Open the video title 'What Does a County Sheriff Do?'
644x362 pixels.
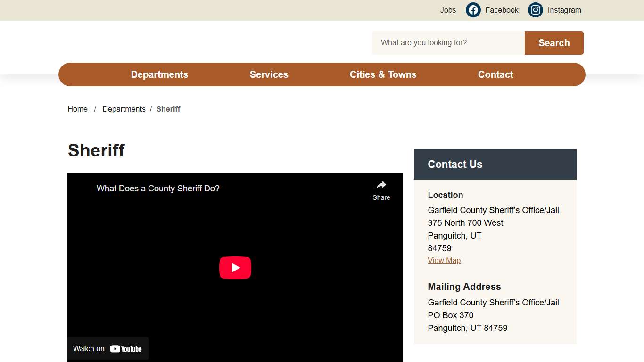point(158,189)
